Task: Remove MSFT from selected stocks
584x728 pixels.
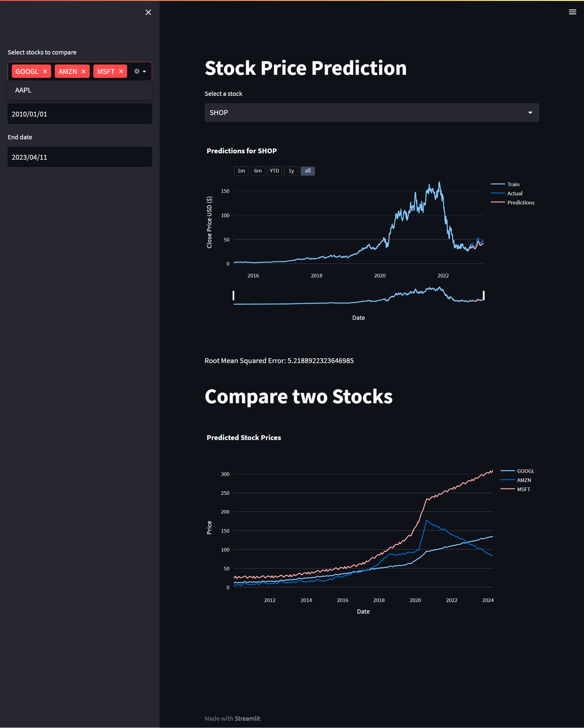Action: click(121, 71)
